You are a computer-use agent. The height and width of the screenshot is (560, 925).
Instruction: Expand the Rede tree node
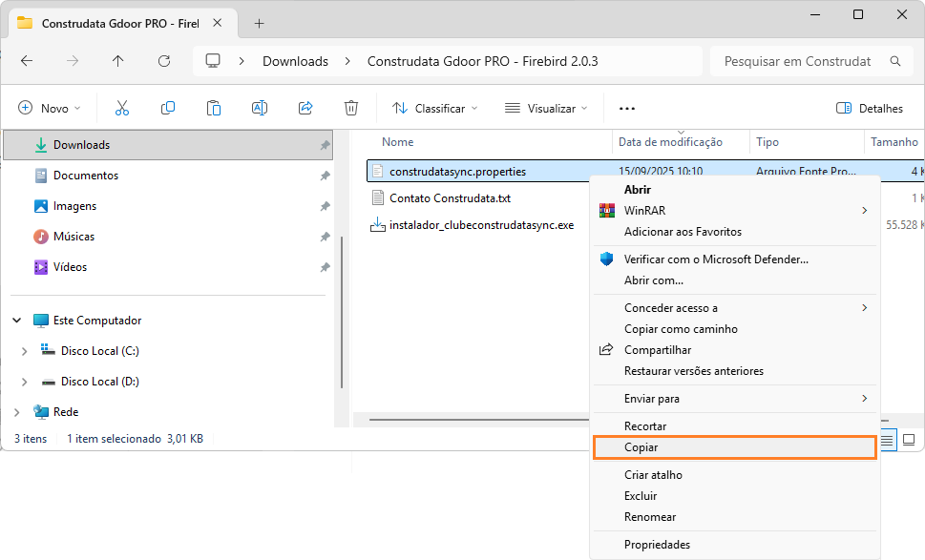click(17, 413)
